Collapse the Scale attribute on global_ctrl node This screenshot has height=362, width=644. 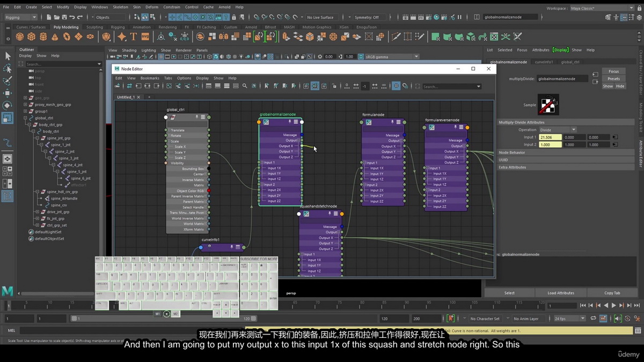tap(169, 141)
